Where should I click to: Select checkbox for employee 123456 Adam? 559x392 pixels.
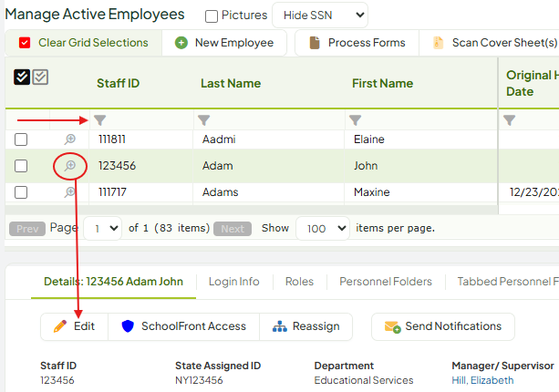pos(21,166)
